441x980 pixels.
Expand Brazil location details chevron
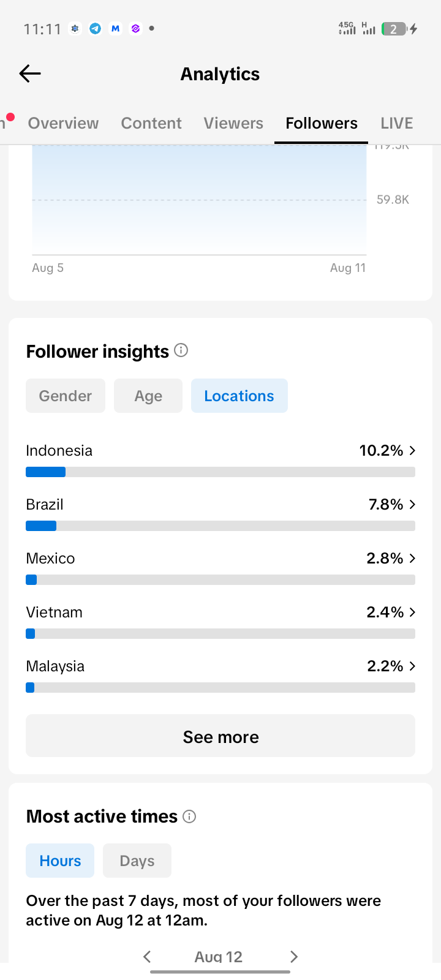point(412,505)
